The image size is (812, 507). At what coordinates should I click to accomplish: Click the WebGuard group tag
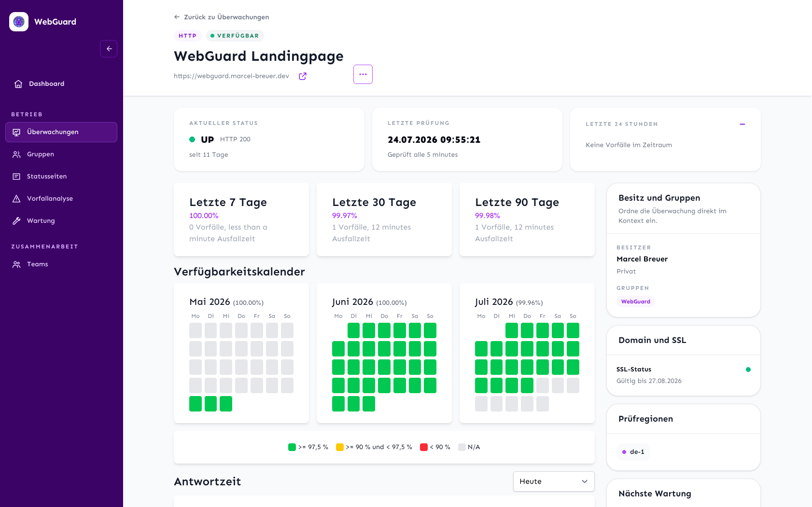pyautogui.click(x=636, y=301)
